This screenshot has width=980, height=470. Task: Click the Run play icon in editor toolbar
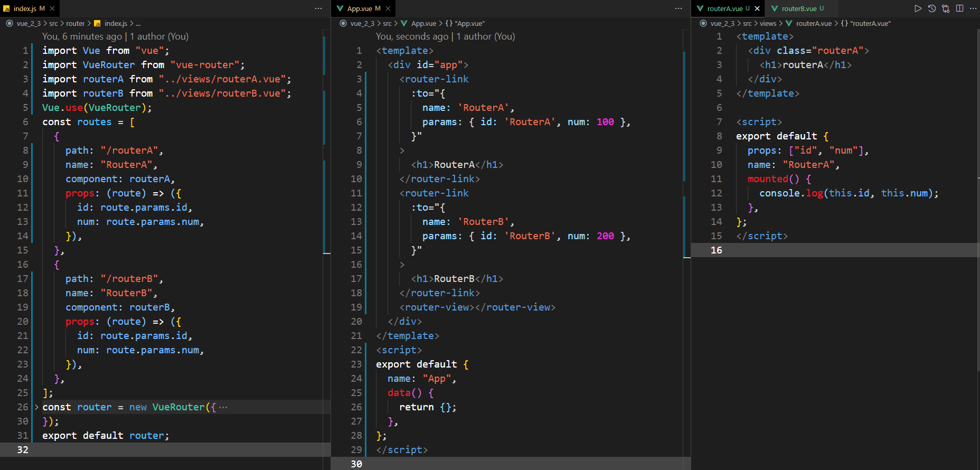click(x=918, y=8)
